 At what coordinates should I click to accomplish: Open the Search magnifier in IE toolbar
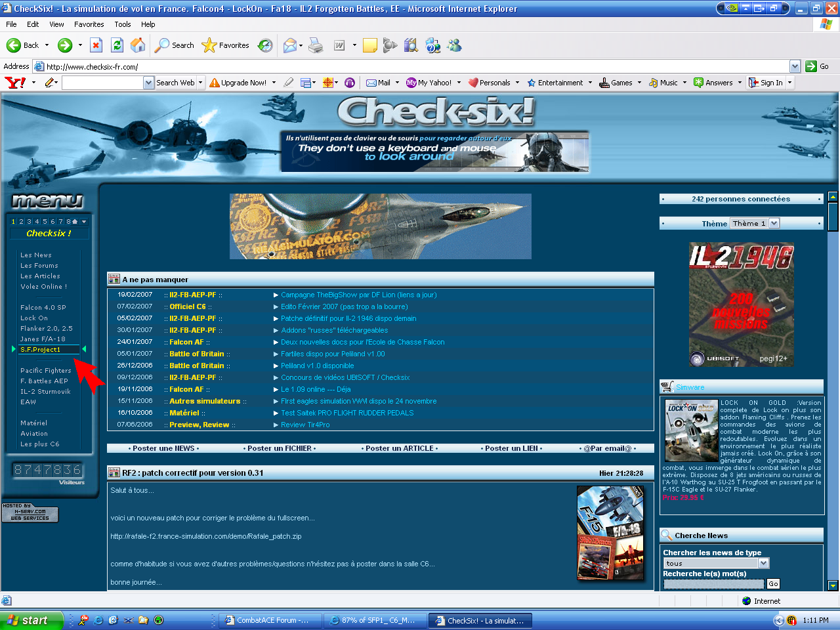(x=161, y=45)
